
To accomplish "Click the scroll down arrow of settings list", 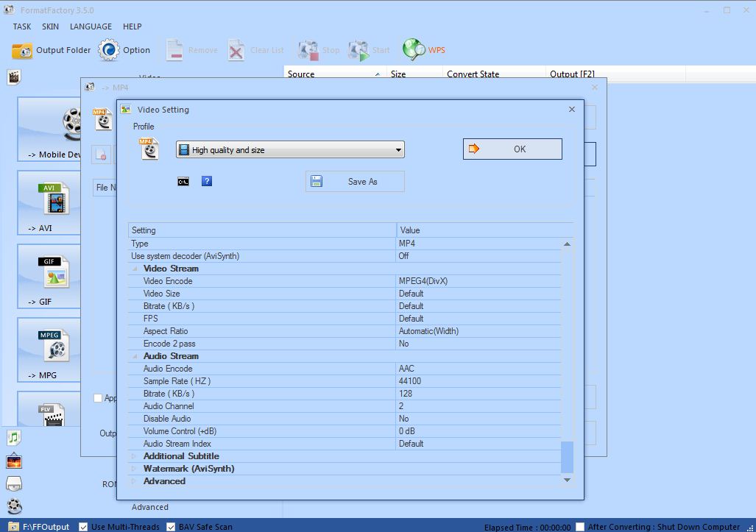I will pos(567,480).
